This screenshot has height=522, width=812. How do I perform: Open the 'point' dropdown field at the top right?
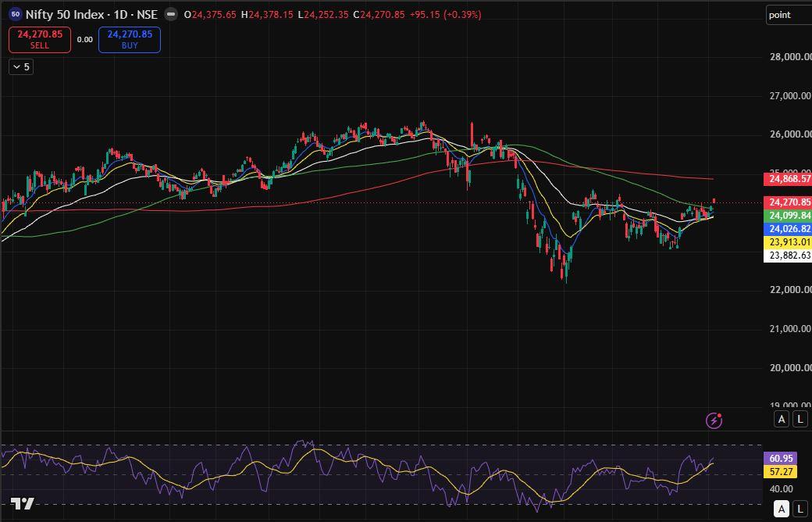789,15
